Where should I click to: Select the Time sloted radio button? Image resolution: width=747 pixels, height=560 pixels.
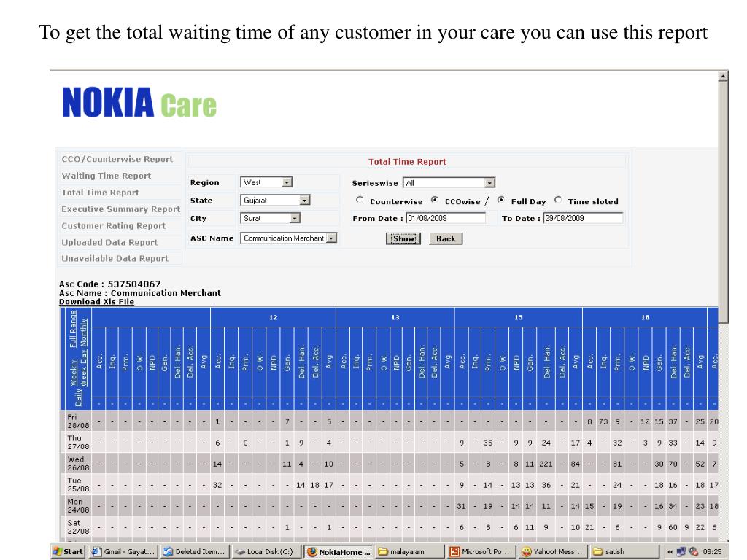click(x=558, y=200)
